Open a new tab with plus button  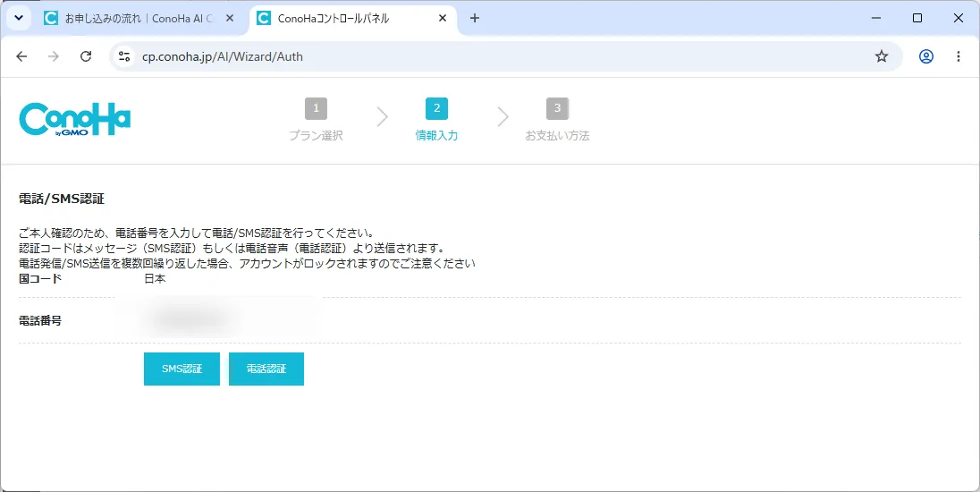click(x=475, y=18)
